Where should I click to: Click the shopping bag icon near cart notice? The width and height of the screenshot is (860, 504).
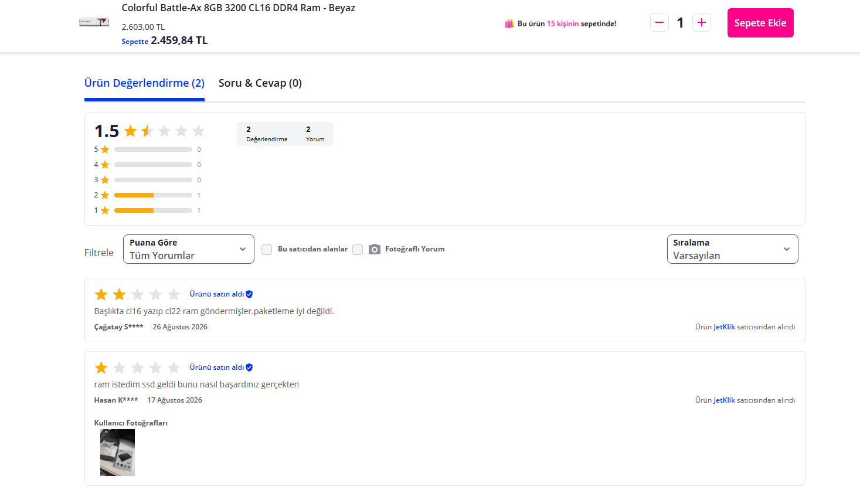[509, 23]
